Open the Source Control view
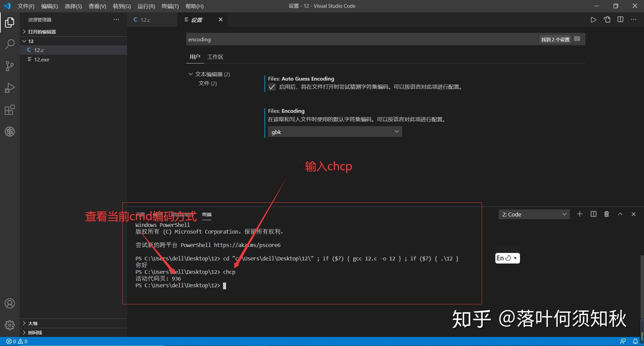Image resolution: width=644 pixels, height=346 pixels. pos(10,66)
